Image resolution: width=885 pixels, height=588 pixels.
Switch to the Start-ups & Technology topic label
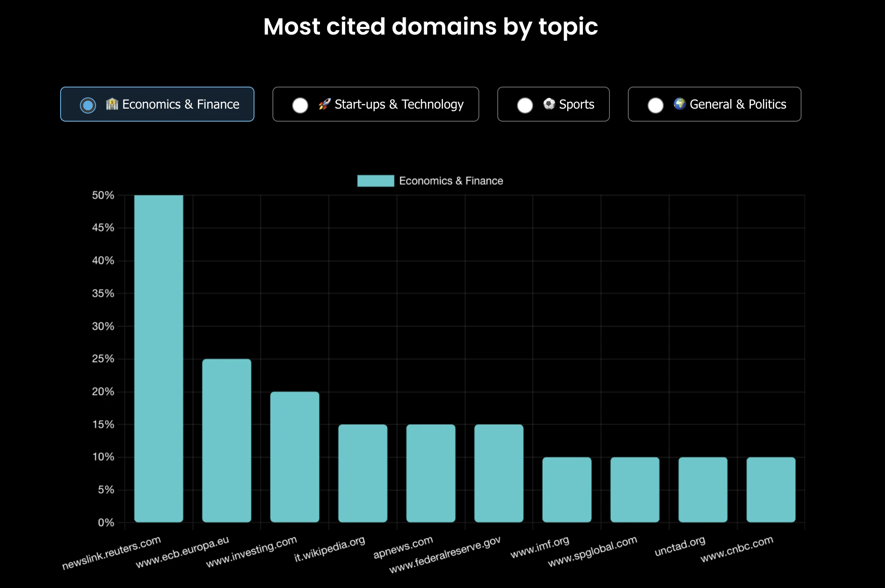(x=399, y=105)
